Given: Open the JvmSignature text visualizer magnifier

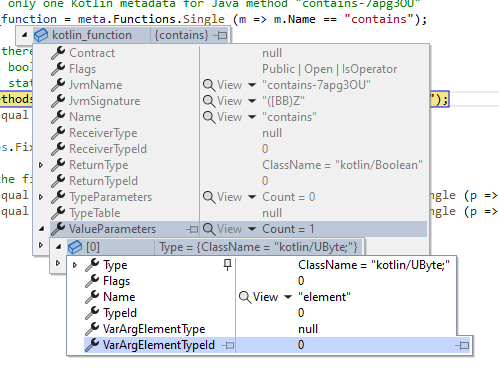Looking at the screenshot, I should (209, 101).
